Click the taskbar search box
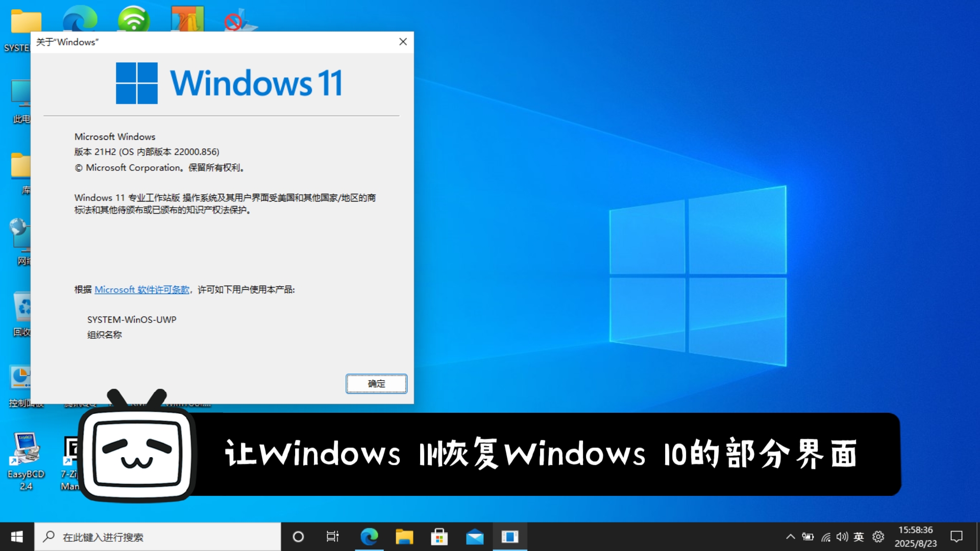Image resolution: width=980 pixels, height=551 pixels. 158,537
